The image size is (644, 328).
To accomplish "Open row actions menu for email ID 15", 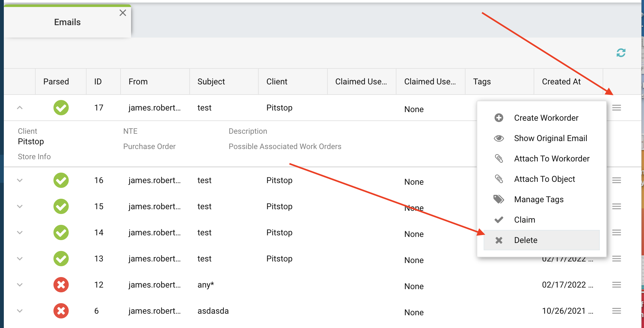I will [x=616, y=206].
